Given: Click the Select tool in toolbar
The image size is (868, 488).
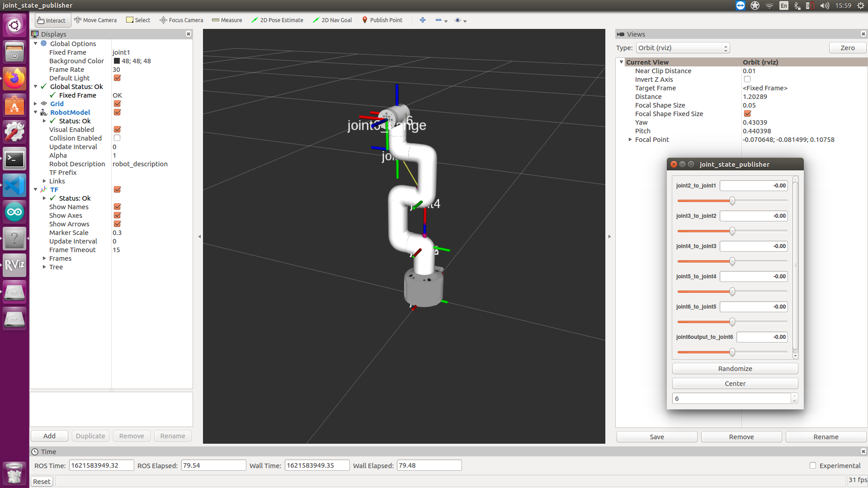Looking at the screenshot, I should click(x=138, y=20).
